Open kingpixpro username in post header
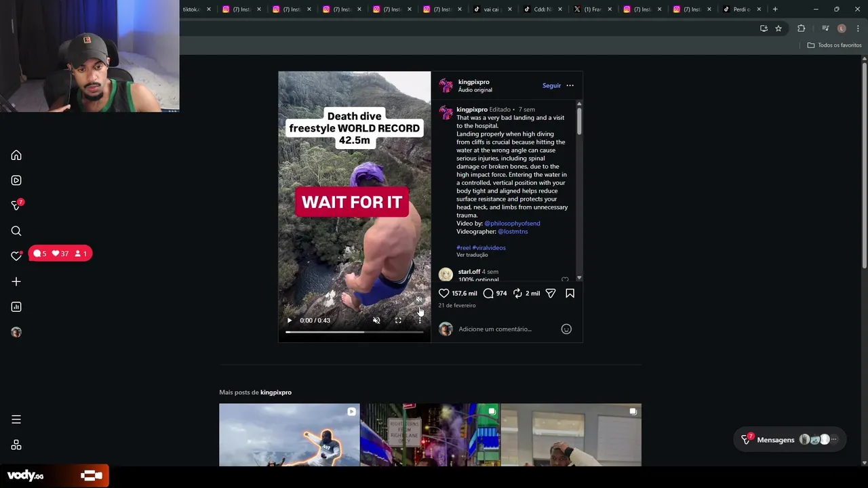868x488 pixels. pyautogui.click(x=473, y=82)
